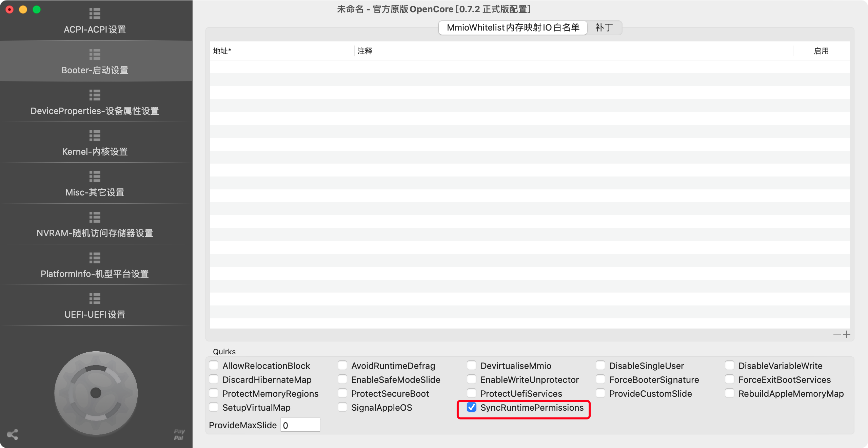Viewport: 868px width, 448px height.
Task: Uncheck SyncRuntimePermissions quirk
Action: click(x=472, y=407)
